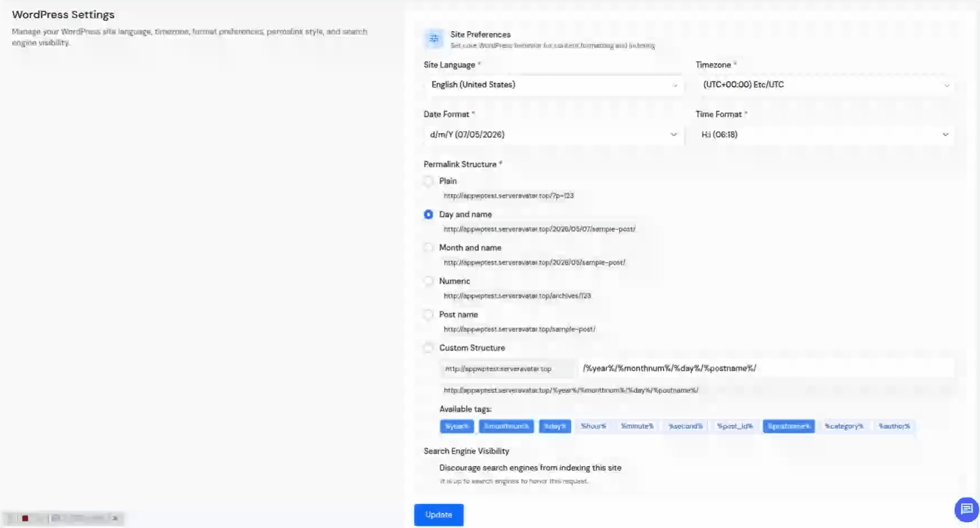Click the custom structure path input field

(x=767, y=368)
